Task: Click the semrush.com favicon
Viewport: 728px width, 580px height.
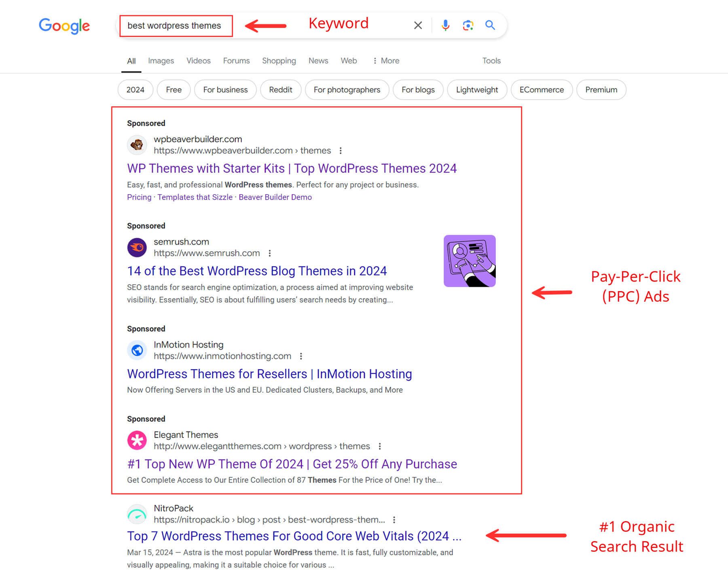Action: [x=138, y=247]
